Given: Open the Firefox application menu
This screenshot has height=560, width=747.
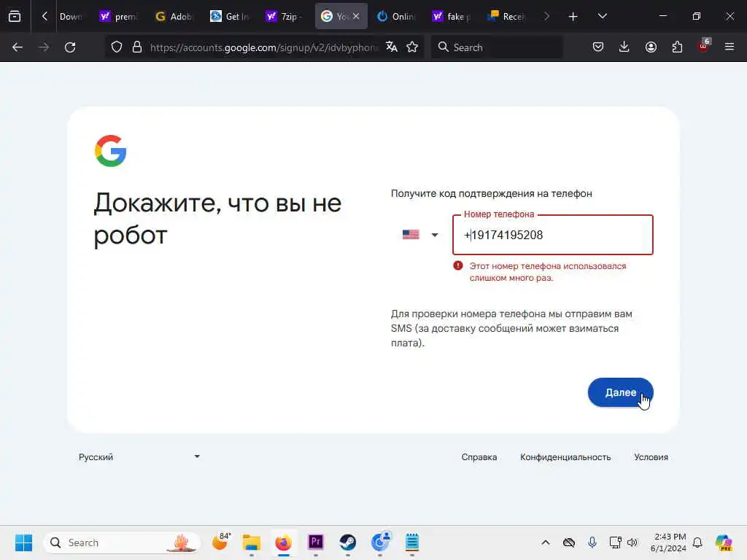Looking at the screenshot, I should 729,47.
